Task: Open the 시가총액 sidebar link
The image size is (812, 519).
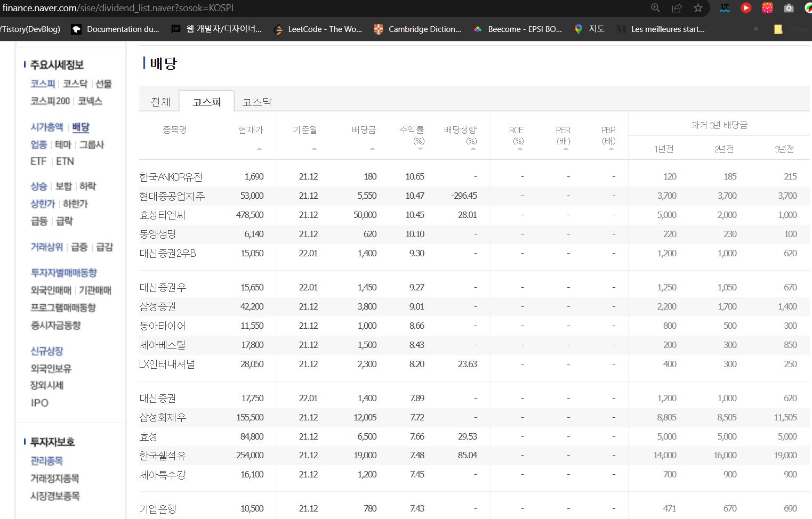Action: pyautogui.click(x=47, y=127)
